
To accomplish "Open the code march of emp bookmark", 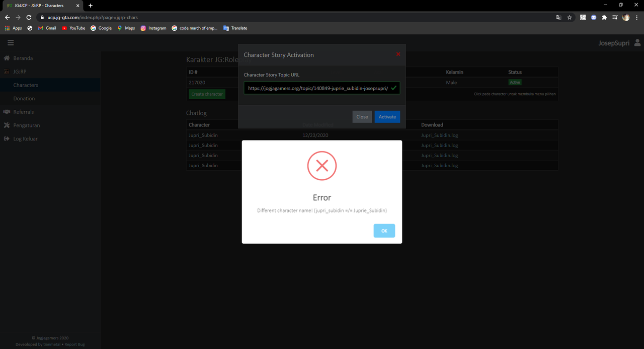I will [x=195, y=28].
